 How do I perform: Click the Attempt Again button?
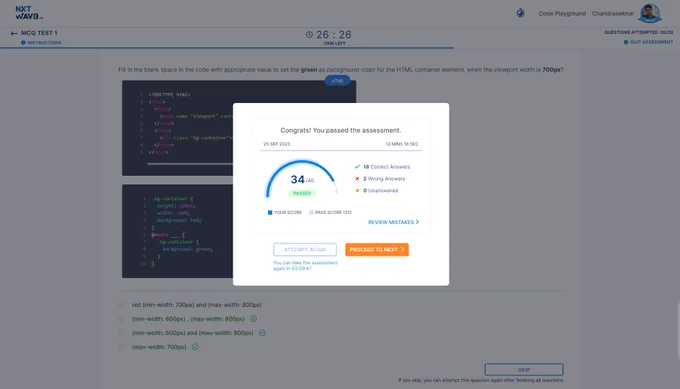tap(305, 249)
